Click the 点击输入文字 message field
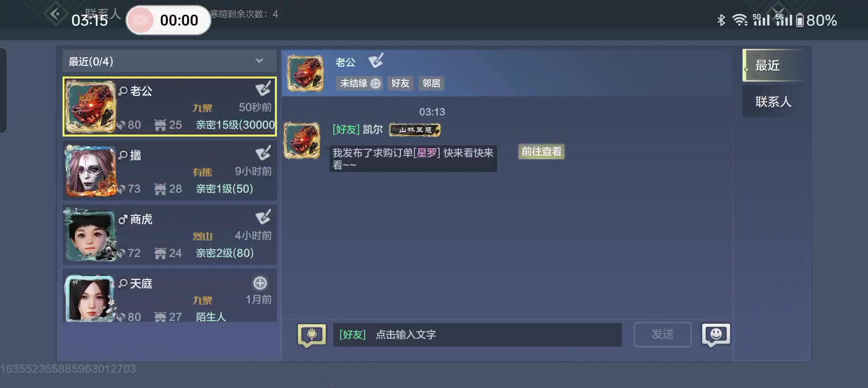This screenshot has width=868, height=388. 478,334
